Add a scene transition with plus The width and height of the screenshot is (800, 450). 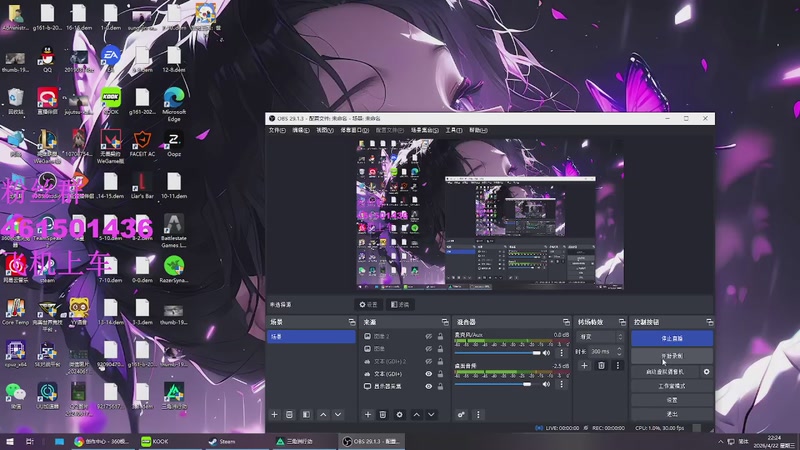coord(585,365)
